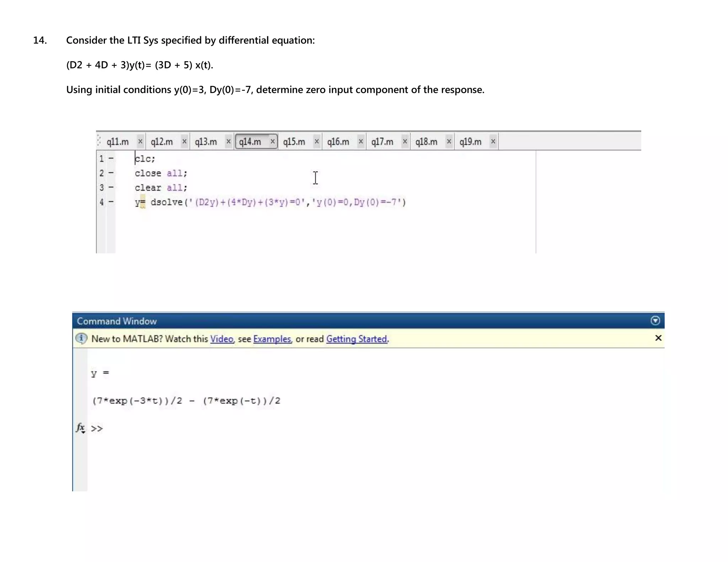Close the q16.m tab with its x icon

pyautogui.click(x=361, y=141)
